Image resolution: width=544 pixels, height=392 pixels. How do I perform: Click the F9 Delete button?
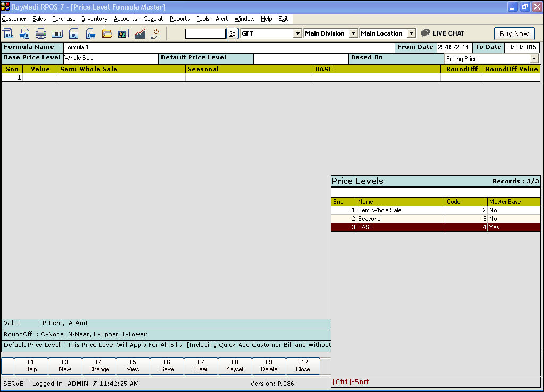(x=269, y=366)
